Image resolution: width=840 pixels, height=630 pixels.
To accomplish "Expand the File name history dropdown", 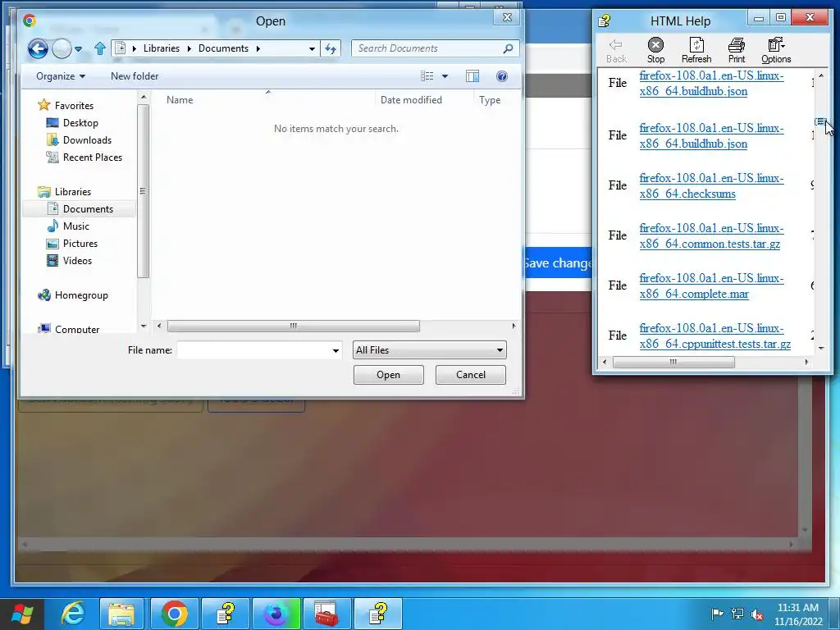I will [x=336, y=350].
